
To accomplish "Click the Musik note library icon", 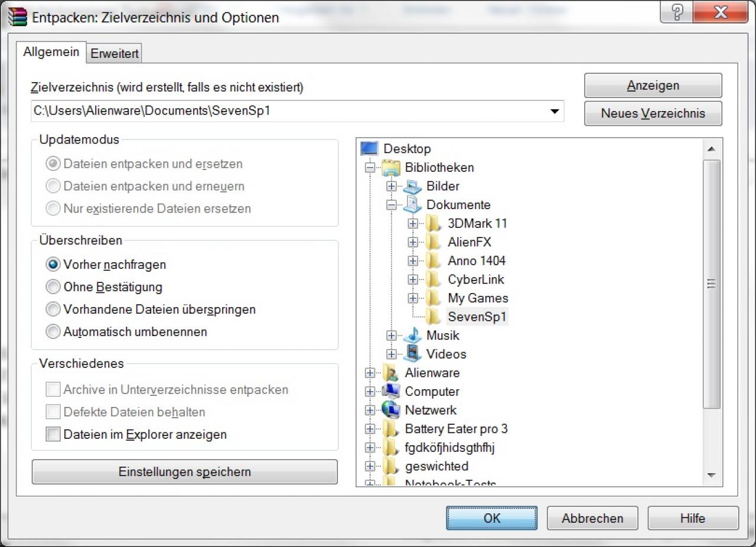I will [x=412, y=335].
